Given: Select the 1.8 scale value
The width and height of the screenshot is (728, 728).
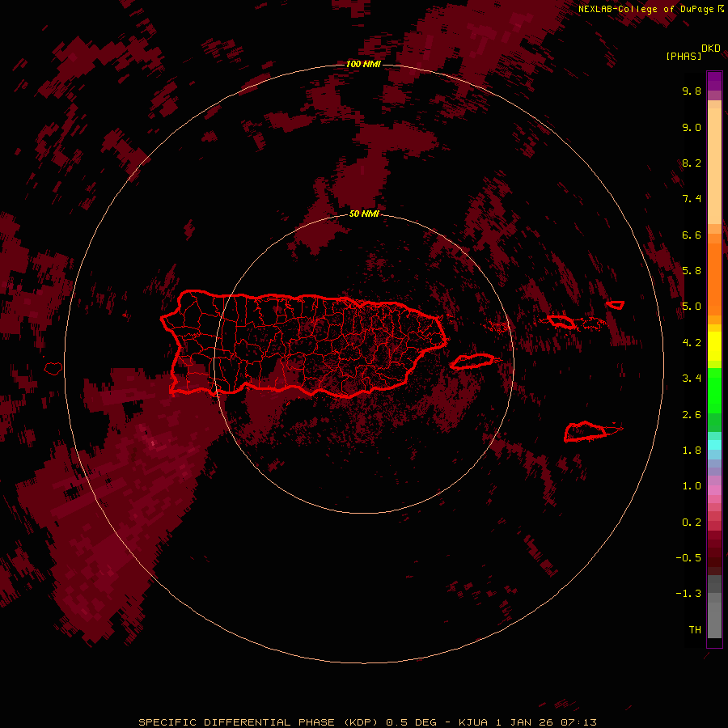Looking at the screenshot, I should pyautogui.click(x=692, y=451).
